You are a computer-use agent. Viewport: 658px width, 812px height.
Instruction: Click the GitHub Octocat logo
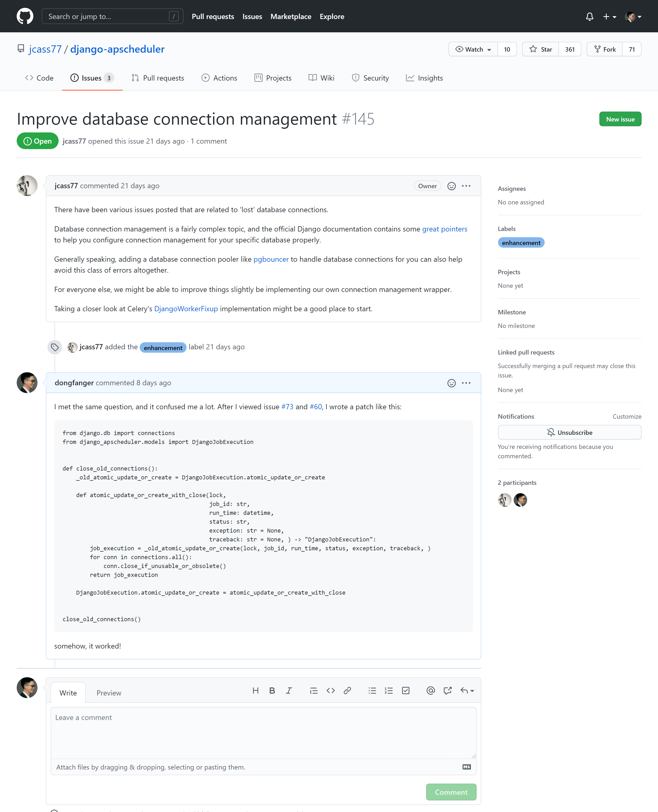point(25,16)
